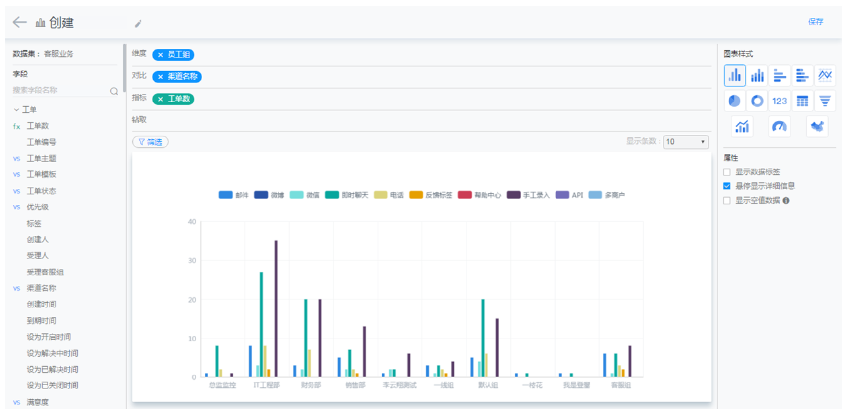The image size is (868, 409).
Task: Select the 工单编号 field
Action: click(41, 142)
